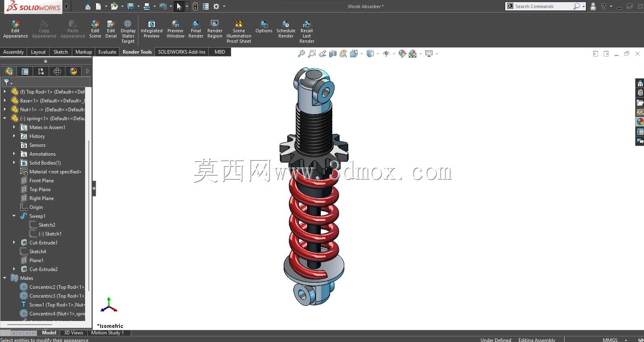
Task: Select Display States Target
Action: tap(128, 31)
